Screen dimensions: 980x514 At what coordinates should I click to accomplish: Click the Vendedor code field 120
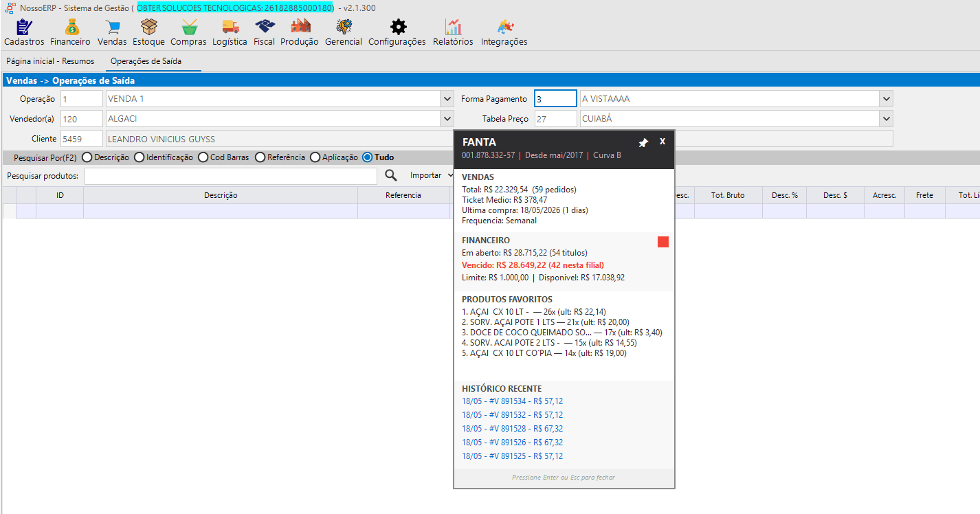pos(82,119)
